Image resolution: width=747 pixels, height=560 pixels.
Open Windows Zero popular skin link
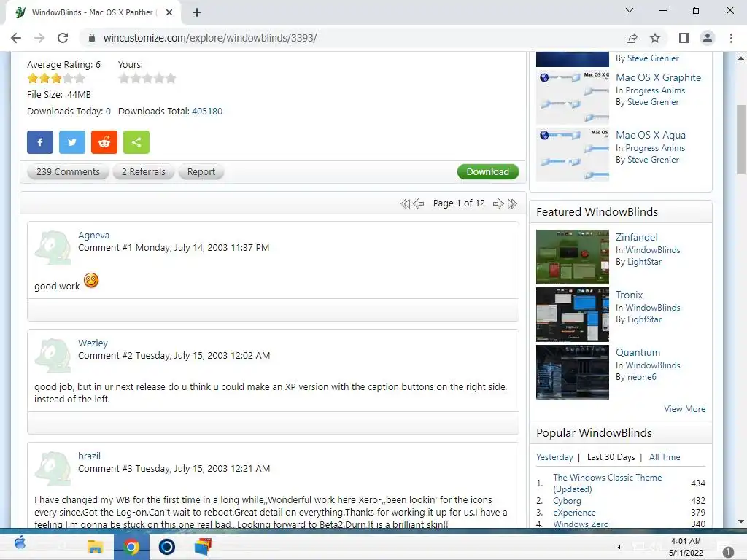click(581, 524)
